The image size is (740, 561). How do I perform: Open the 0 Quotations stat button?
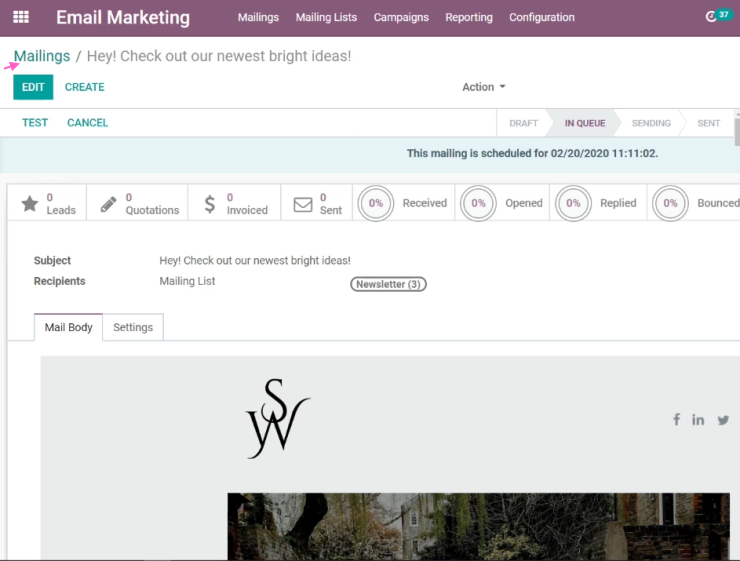[x=137, y=203]
